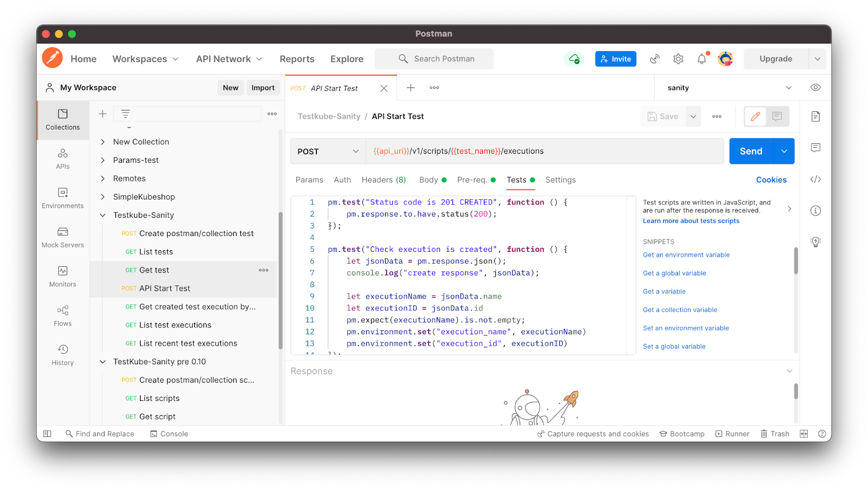Expand the Remotes collection
The image size is (868, 490).
[x=103, y=179]
